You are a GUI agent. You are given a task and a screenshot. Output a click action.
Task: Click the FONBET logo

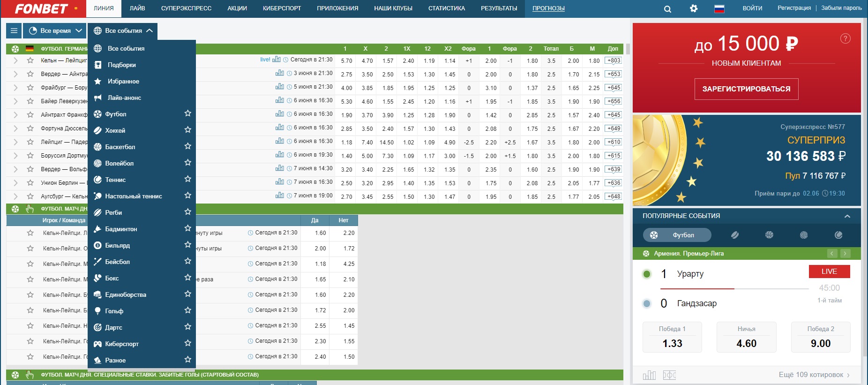click(x=41, y=8)
